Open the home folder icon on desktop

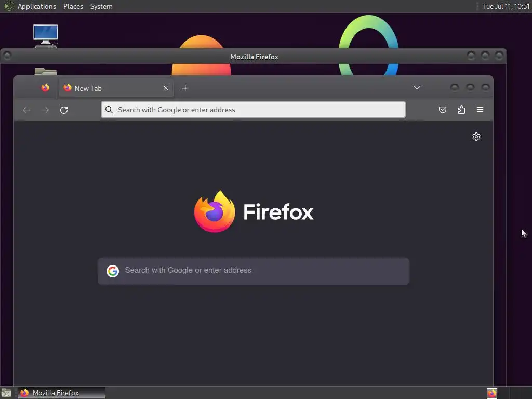tap(46, 71)
